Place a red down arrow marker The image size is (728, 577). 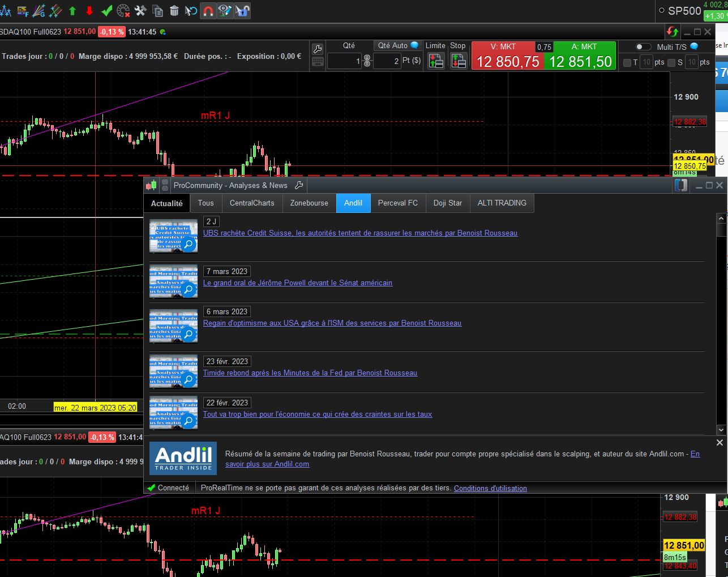coord(89,11)
